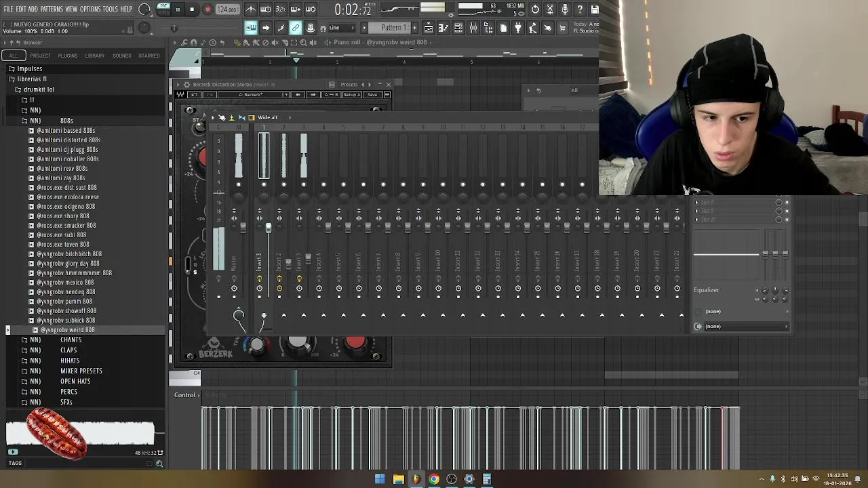Open the snap 'Line' dropdown
The image size is (868, 488).
(x=343, y=28)
